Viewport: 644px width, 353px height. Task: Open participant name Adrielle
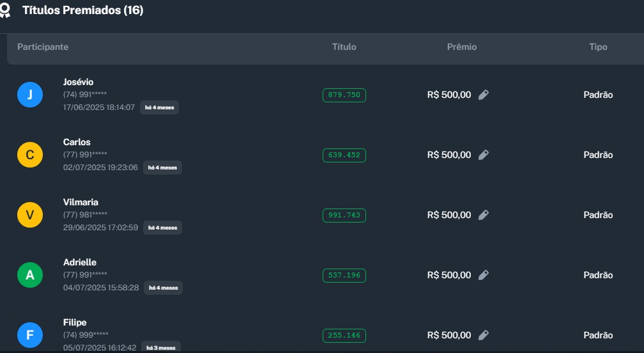(x=80, y=263)
